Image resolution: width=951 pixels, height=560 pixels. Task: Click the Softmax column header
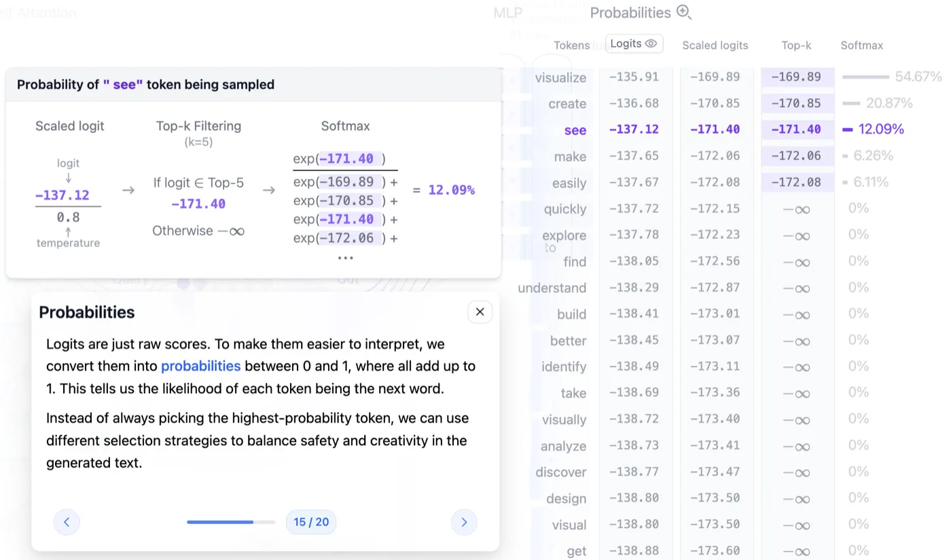[x=862, y=45]
